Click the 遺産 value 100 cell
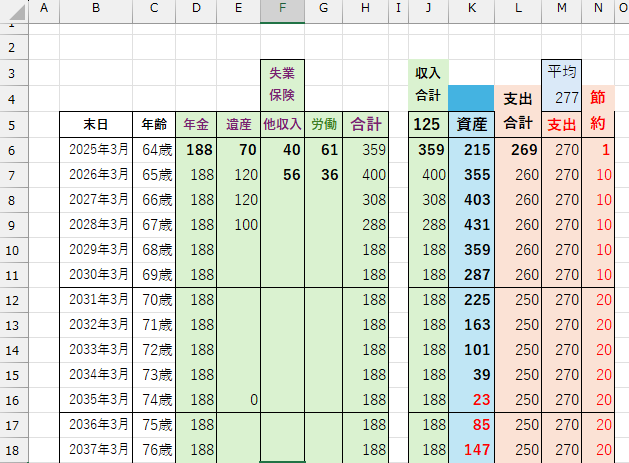 [239, 225]
